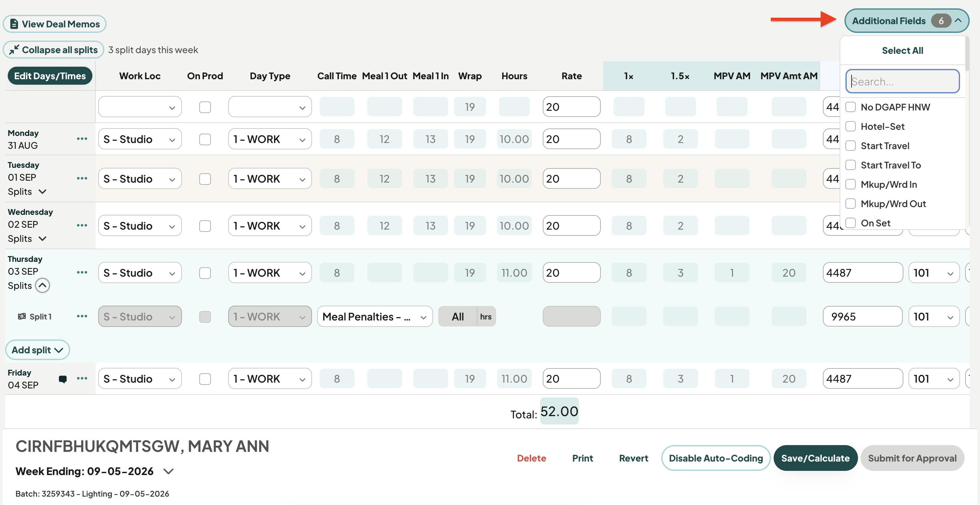Open the Tuesday 01 SEP row options menu
Screen dimensions: 980x505
pyautogui.click(x=82, y=178)
